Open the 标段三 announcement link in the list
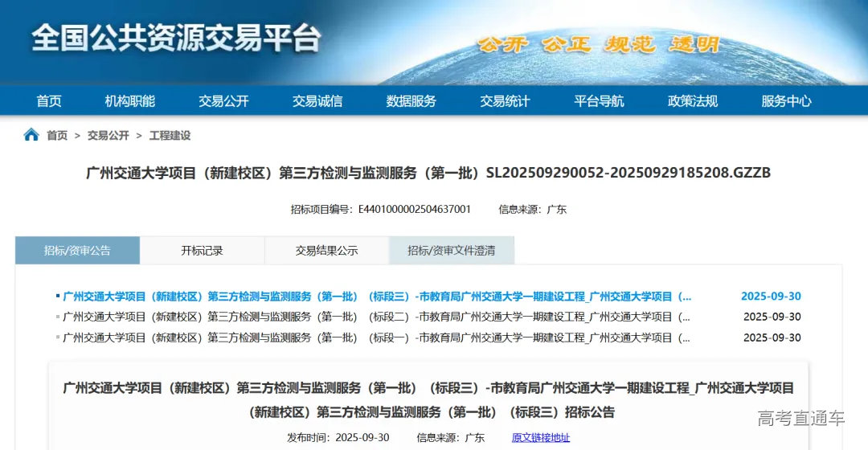868x450 pixels. click(x=377, y=297)
